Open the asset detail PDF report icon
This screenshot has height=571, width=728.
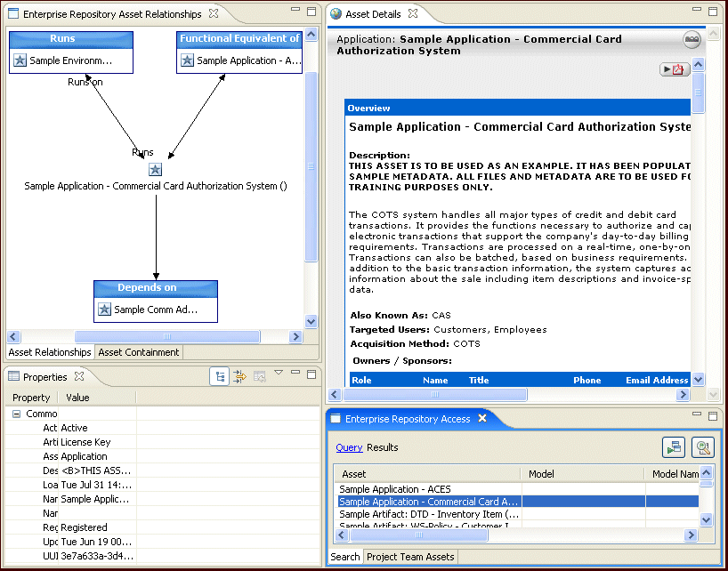coord(678,68)
